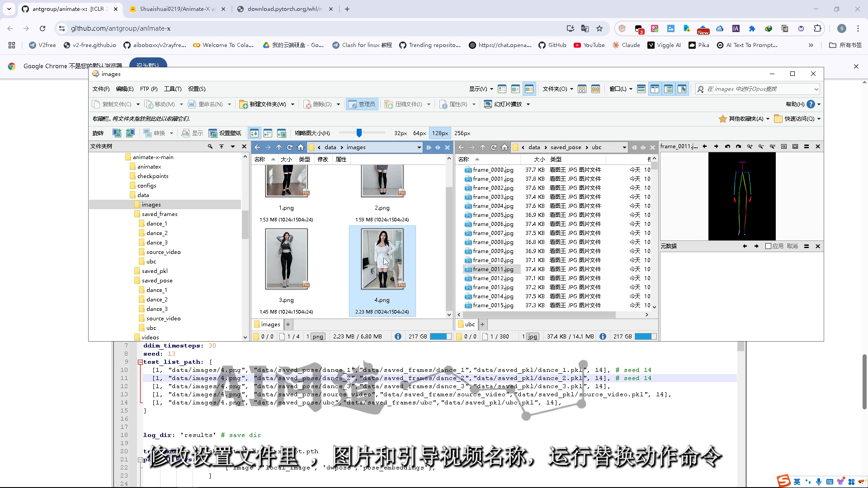This screenshot has width=868, height=488.
Task: Click frame_0005.jpg in the file list
Action: [493, 215]
